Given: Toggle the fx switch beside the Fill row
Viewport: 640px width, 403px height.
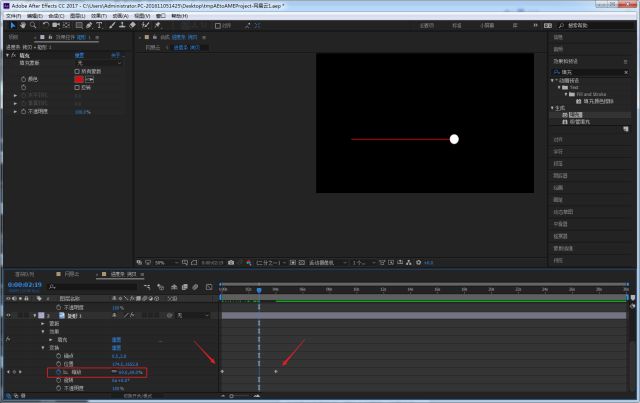Looking at the screenshot, I should tap(8, 339).
